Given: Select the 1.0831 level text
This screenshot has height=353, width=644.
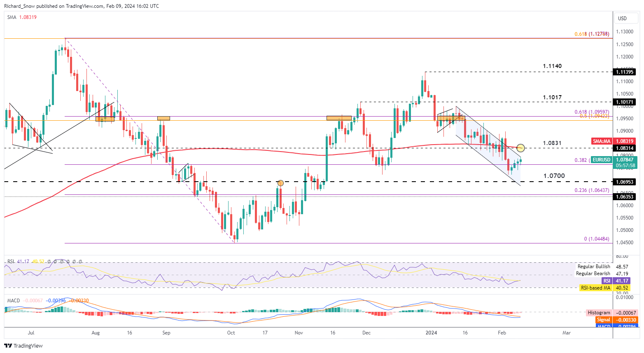Looking at the screenshot, I should (x=552, y=143).
